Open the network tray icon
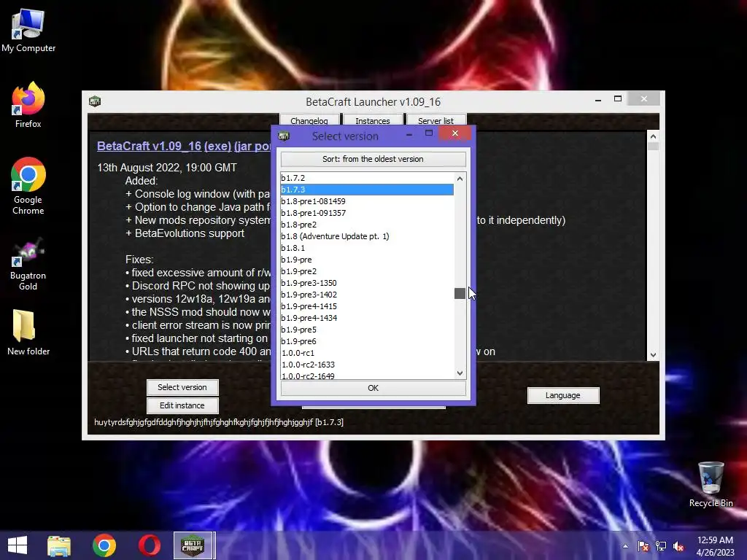 661,546
